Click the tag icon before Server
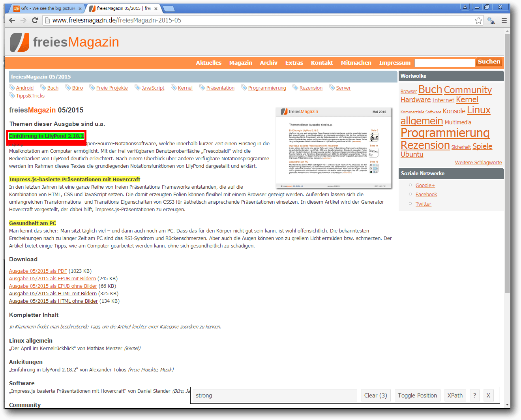This screenshot has width=521, height=420. (332, 88)
